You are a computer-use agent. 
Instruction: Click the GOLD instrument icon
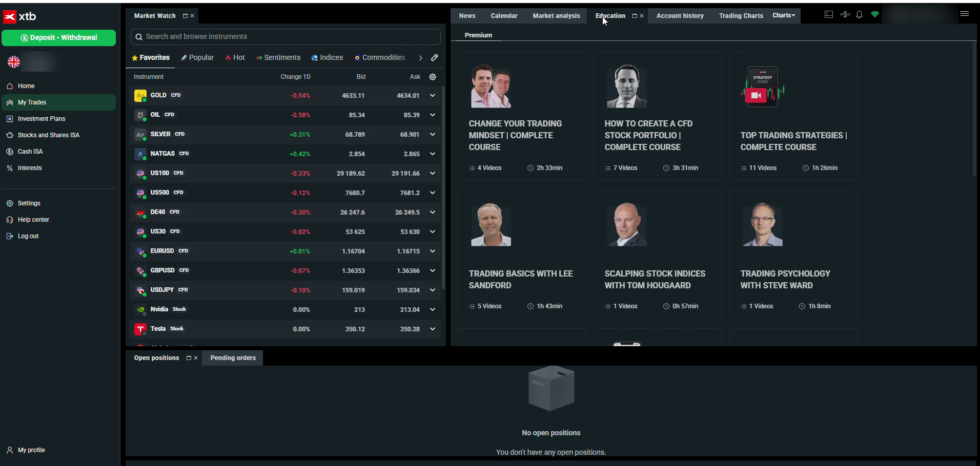point(140,96)
